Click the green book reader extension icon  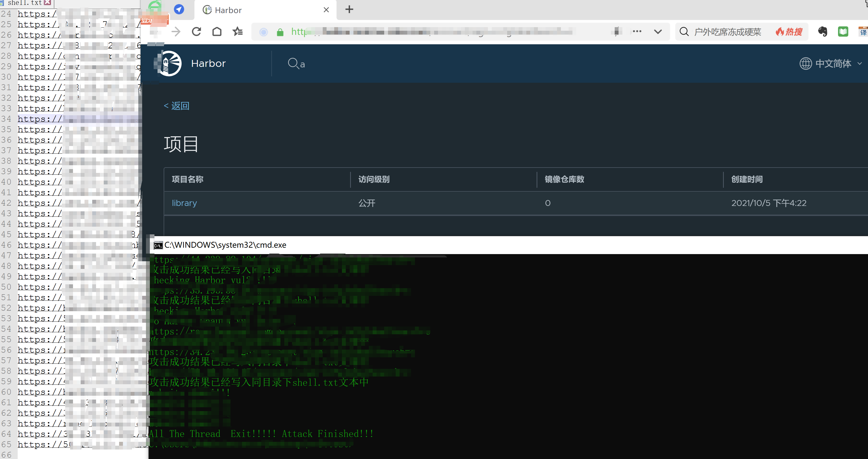coord(843,32)
